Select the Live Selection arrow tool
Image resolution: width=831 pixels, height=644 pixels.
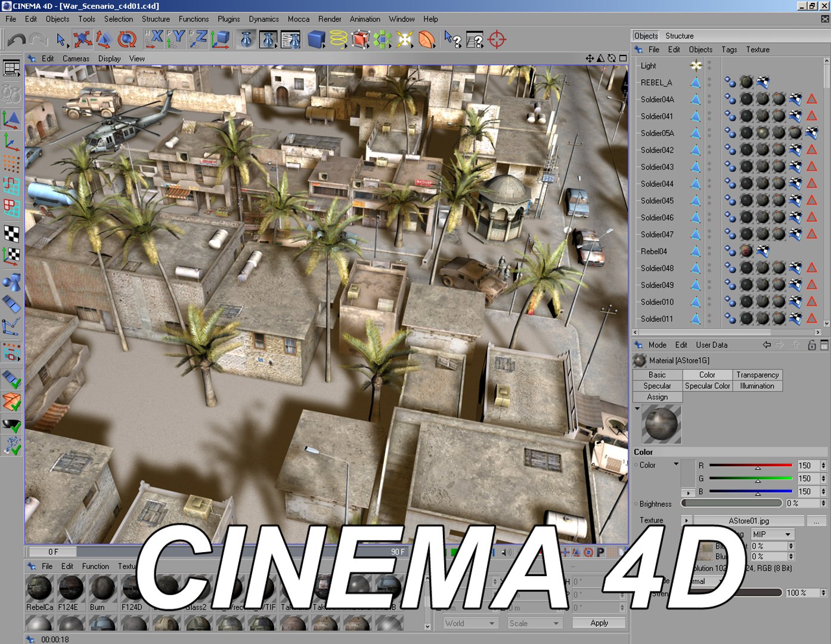tap(61, 39)
